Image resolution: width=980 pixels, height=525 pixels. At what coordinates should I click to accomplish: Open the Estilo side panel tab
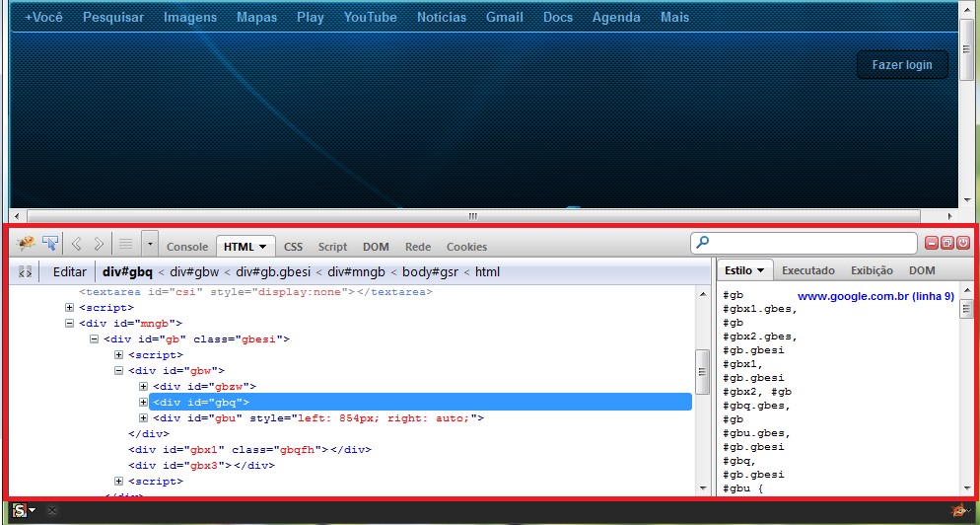[744, 270]
